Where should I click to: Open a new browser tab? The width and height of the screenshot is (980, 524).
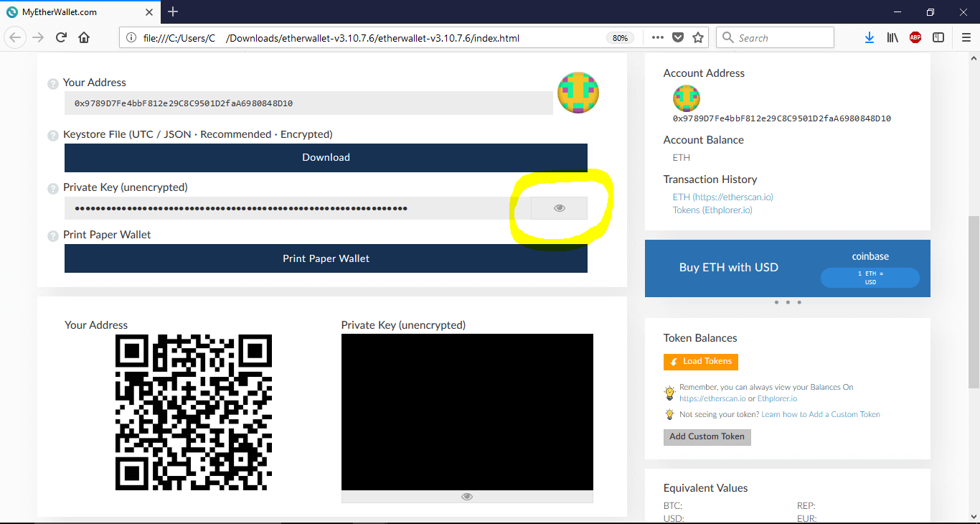(173, 11)
